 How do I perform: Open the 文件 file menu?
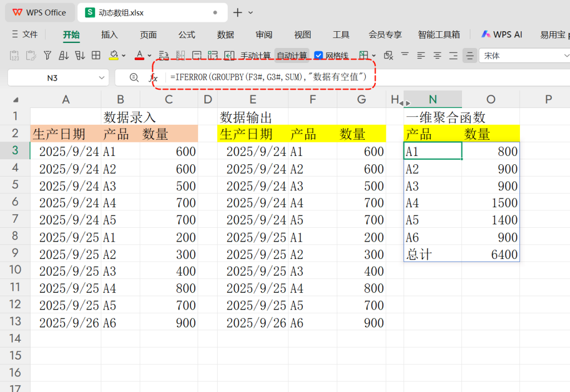(x=24, y=34)
